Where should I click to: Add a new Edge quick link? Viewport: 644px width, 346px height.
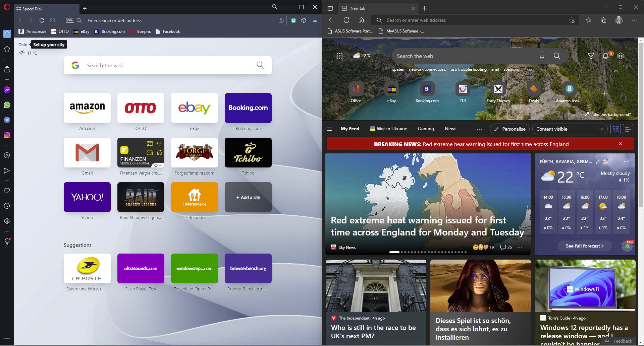[605, 94]
